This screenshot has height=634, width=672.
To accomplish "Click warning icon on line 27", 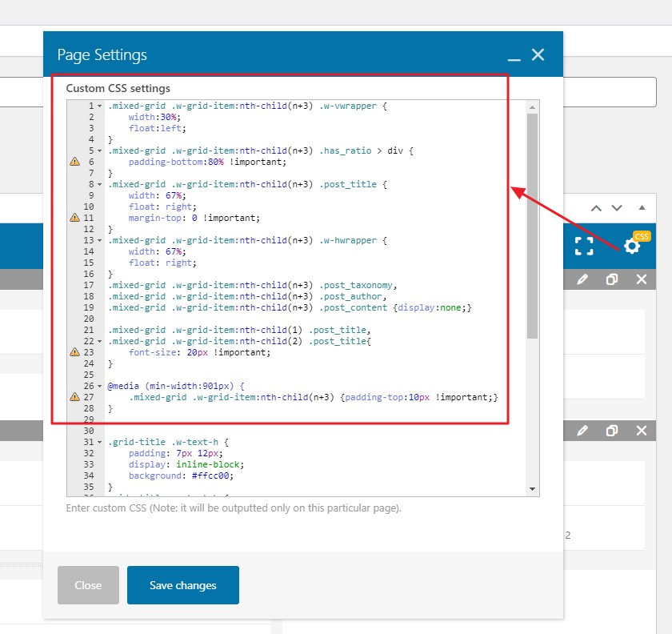I will tap(74, 397).
